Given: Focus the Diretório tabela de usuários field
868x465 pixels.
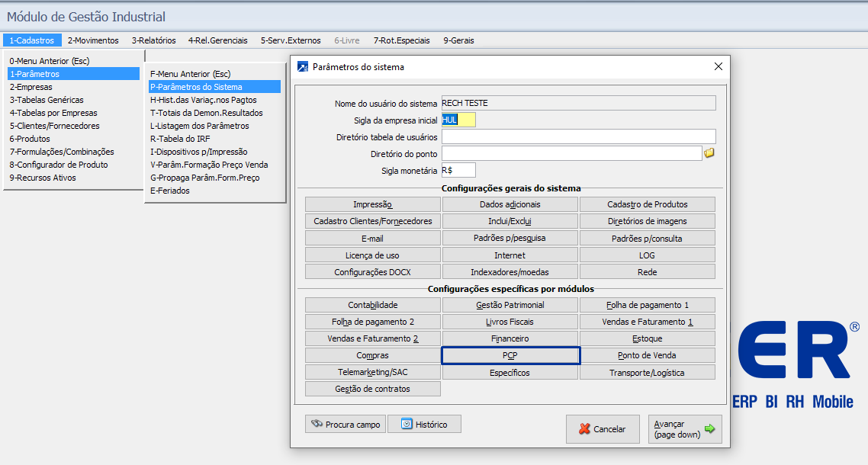Looking at the screenshot, I should coord(578,136).
